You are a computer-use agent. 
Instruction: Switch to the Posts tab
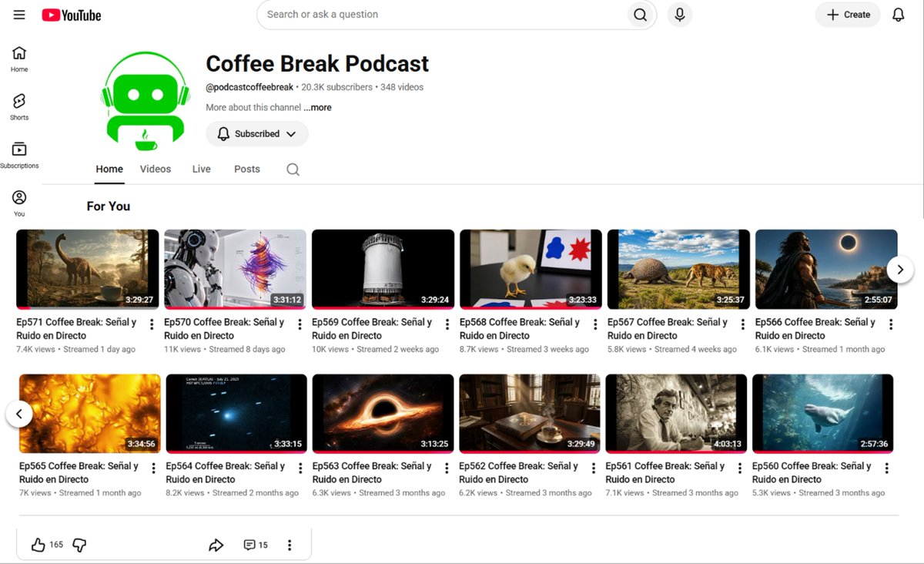(x=247, y=170)
